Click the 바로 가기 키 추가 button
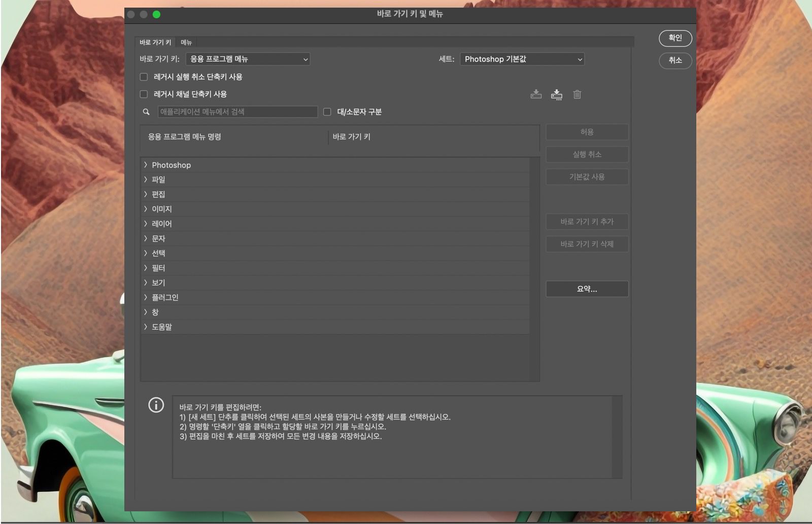This screenshot has width=812, height=524. click(587, 222)
